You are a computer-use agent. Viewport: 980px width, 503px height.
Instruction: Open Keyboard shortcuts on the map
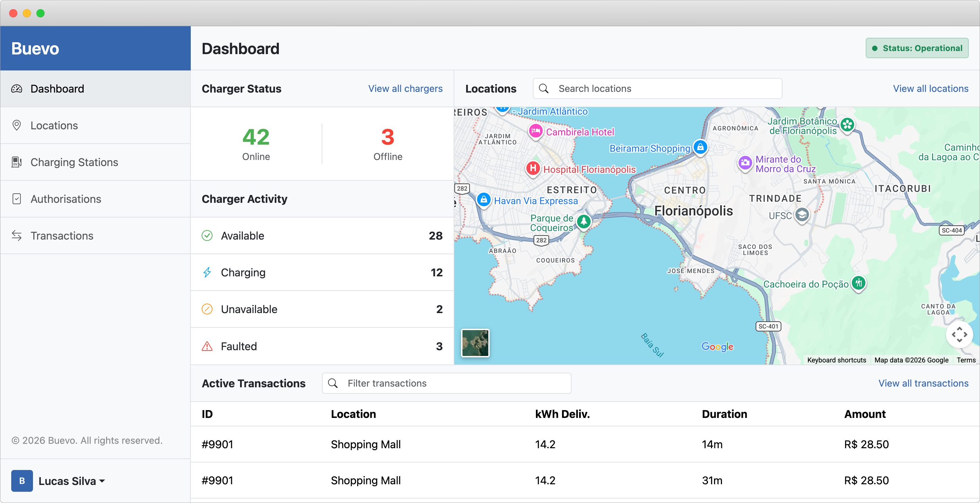click(x=837, y=360)
